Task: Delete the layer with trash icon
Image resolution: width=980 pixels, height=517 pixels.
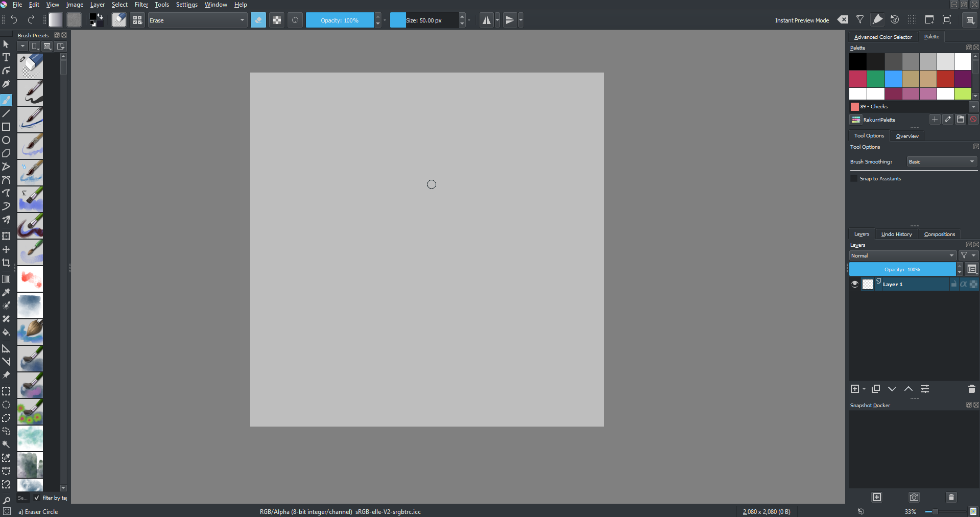Action: pos(971,389)
